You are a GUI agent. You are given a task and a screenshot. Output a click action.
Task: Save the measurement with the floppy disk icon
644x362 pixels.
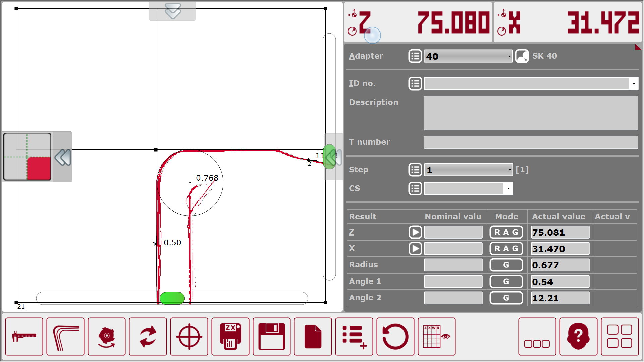click(272, 337)
